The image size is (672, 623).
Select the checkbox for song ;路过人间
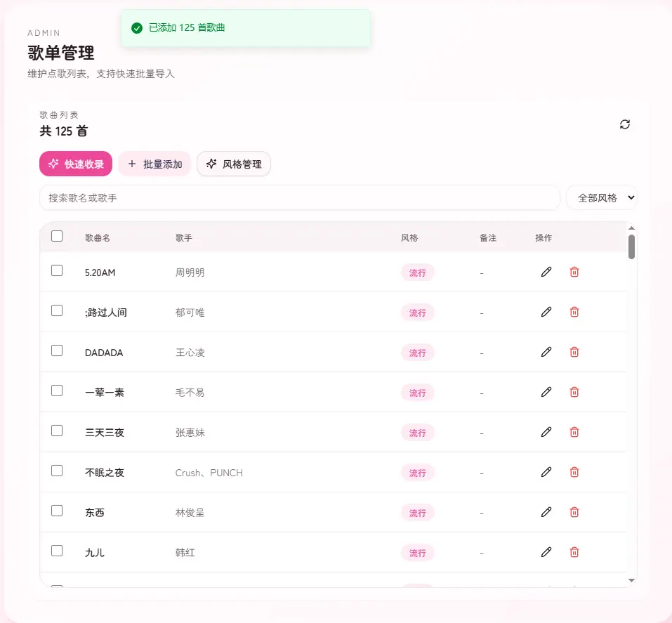pos(57,310)
